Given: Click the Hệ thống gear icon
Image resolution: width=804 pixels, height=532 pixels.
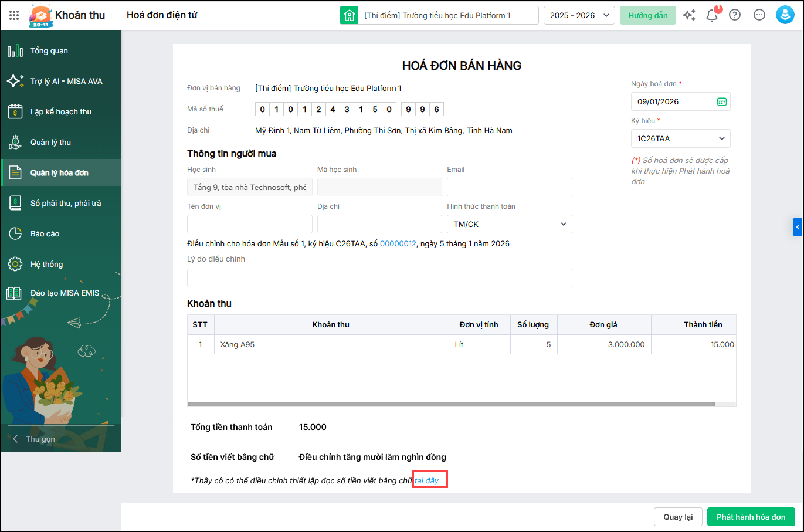Looking at the screenshot, I should pos(15,265).
